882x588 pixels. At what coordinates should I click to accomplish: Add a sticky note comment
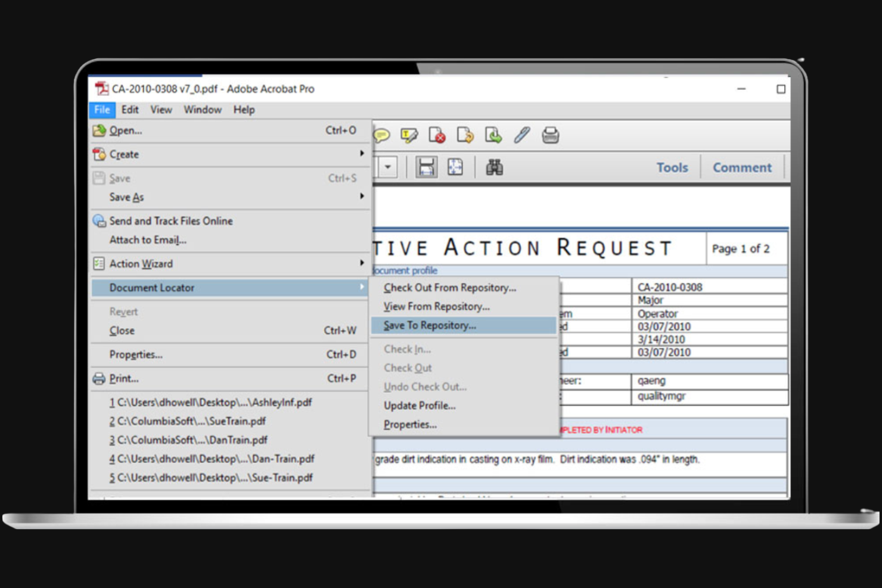[x=381, y=135]
